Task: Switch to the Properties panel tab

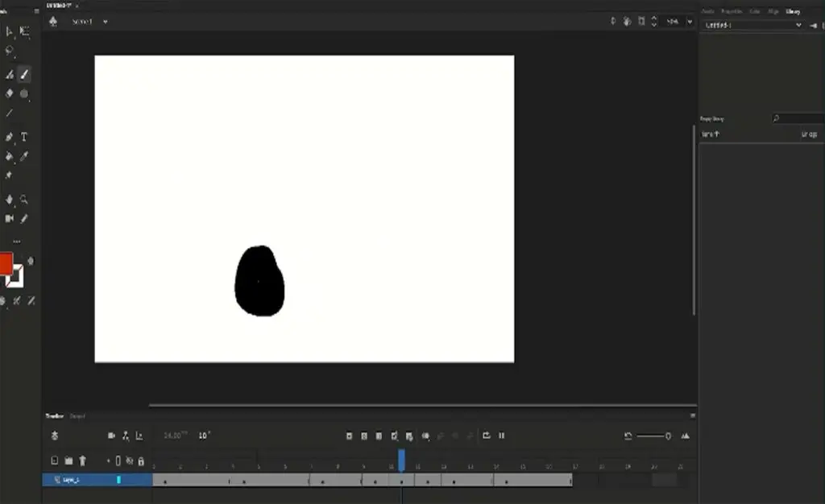Action: pyautogui.click(x=732, y=11)
